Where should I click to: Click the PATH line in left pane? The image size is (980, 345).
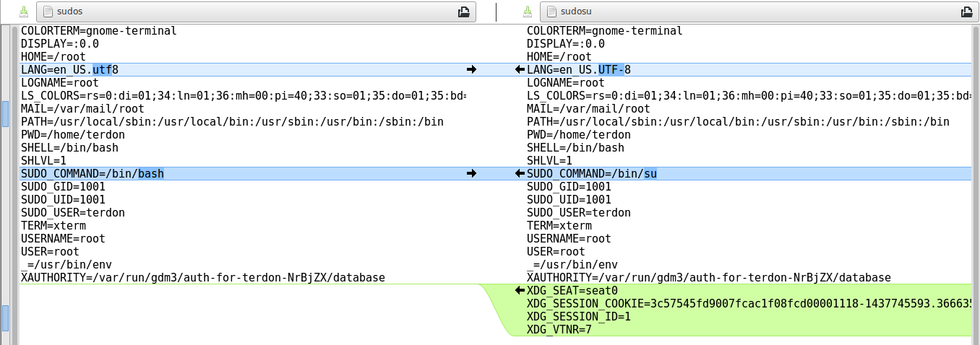coord(232,122)
